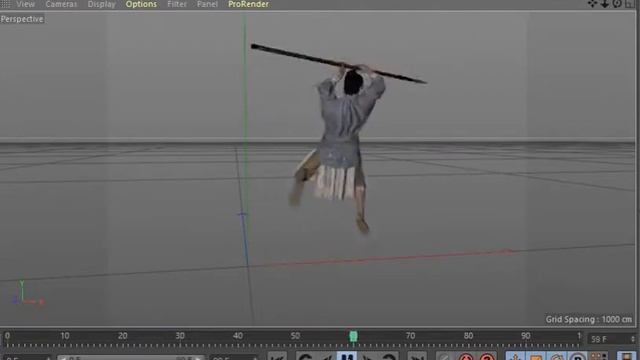This screenshot has height=360, width=640.
Task: Jump to frame 30 on the timeline
Action: tap(180, 336)
